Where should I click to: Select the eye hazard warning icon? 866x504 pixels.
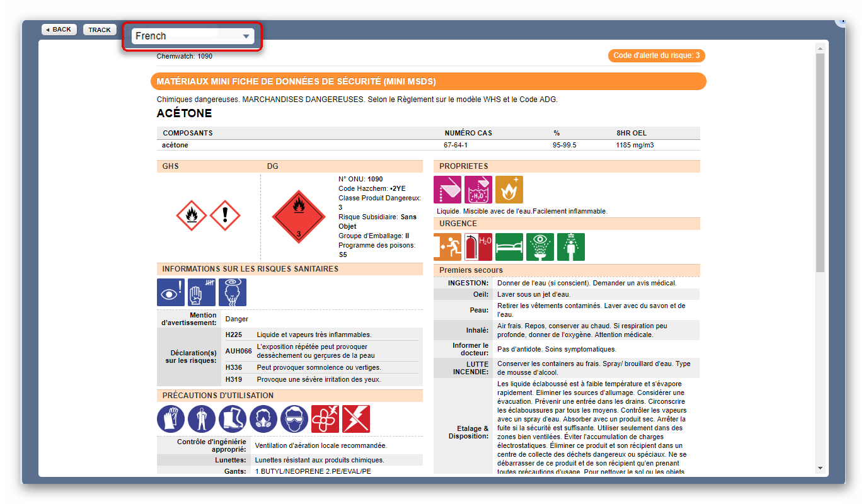[170, 292]
